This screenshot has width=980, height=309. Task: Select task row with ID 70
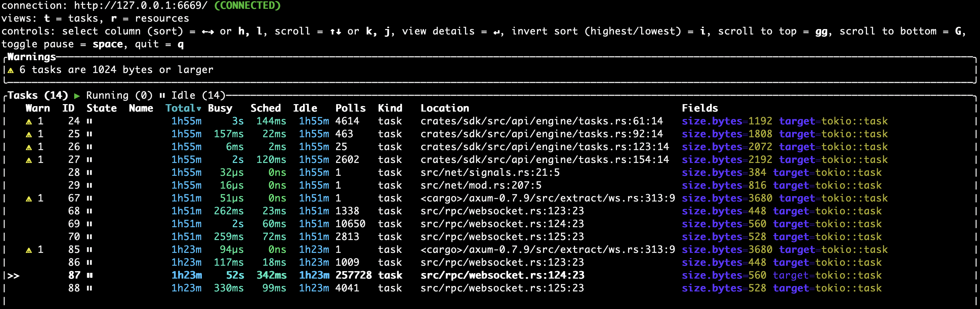74,237
